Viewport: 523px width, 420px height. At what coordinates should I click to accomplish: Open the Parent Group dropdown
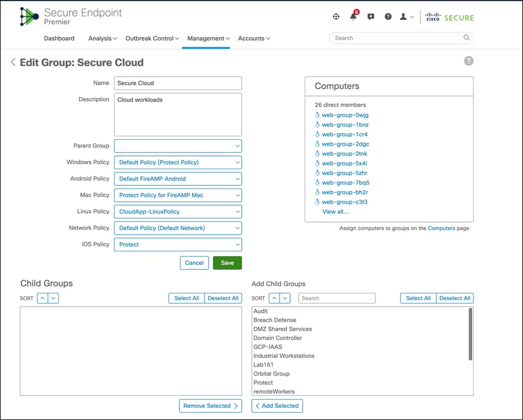click(178, 146)
